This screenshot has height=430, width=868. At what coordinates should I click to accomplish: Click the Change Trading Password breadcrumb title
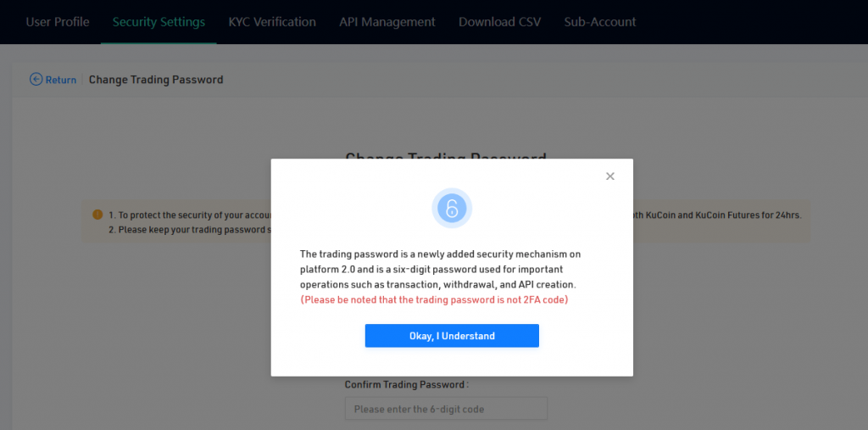[156, 80]
